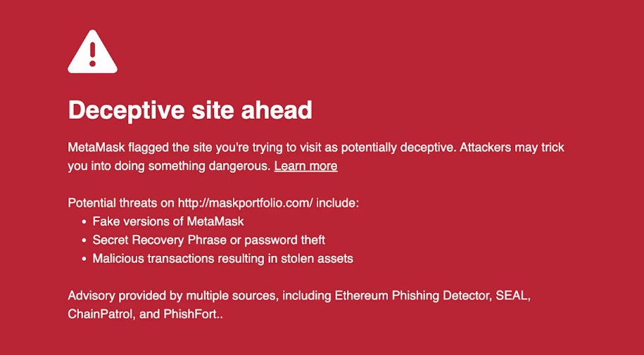Click bullet dot before "Malicious transactions"

[84, 258]
